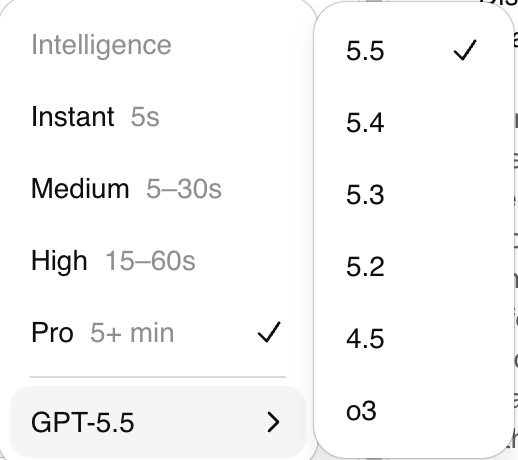This screenshot has width=518, height=460.
Task: Select model version 5.3
Action: [x=413, y=195]
